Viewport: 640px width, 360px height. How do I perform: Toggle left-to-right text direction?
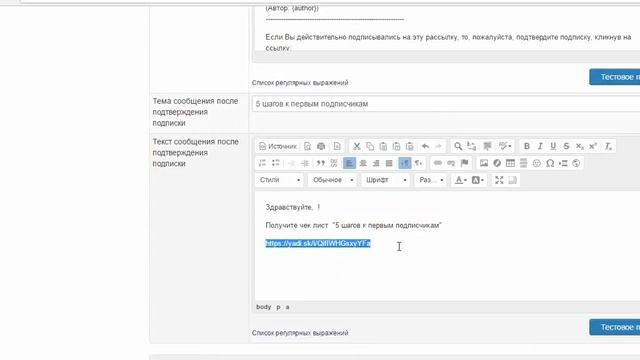point(404,163)
